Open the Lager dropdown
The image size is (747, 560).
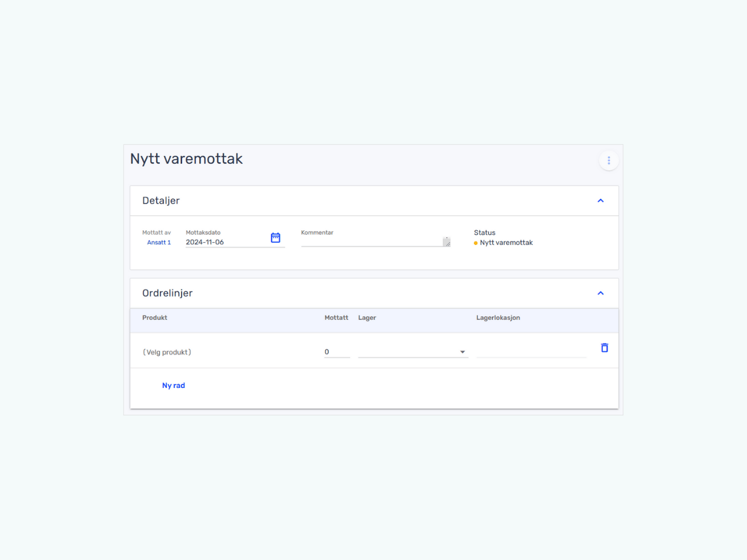(x=413, y=352)
